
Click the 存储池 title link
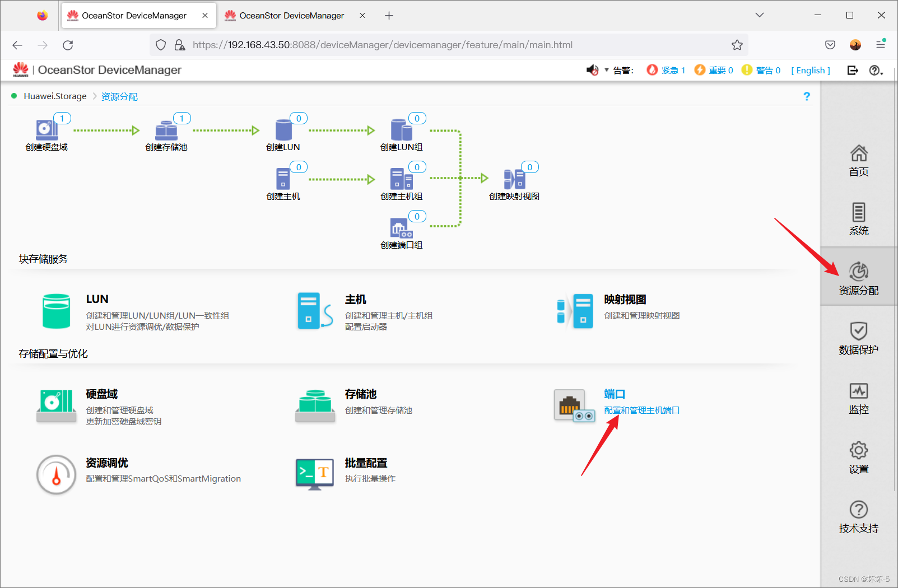(360, 394)
